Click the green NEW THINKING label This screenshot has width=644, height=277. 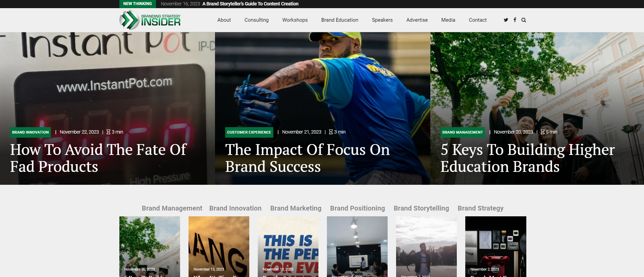[x=137, y=4]
